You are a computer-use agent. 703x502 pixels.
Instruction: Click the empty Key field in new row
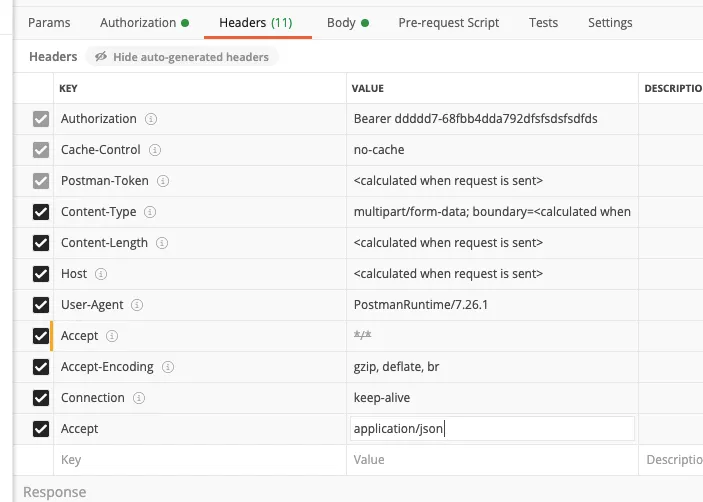pyautogui.click(x=200, y=460)
